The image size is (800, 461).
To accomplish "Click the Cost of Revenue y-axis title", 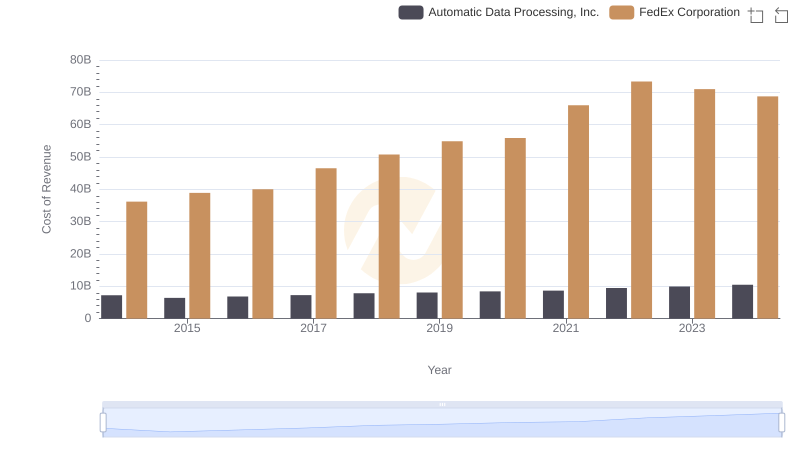I will (47, 189).
